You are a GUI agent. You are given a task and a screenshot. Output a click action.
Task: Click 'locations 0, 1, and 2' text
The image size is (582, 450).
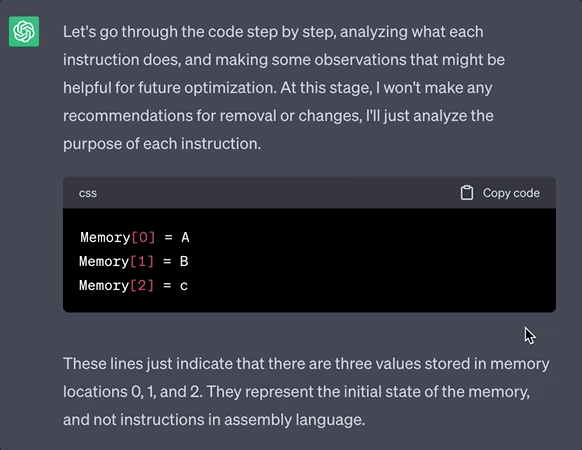pos(133,392)
